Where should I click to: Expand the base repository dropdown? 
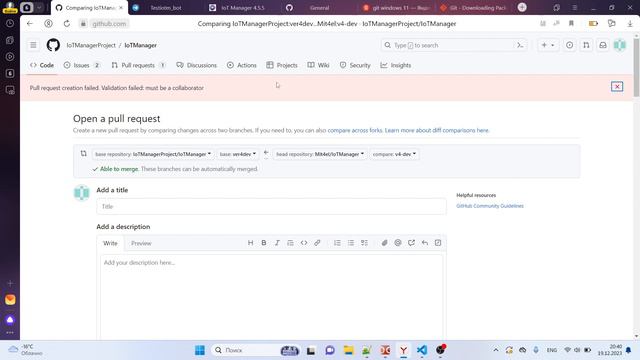pyautogui.click(x=153, y=154)
